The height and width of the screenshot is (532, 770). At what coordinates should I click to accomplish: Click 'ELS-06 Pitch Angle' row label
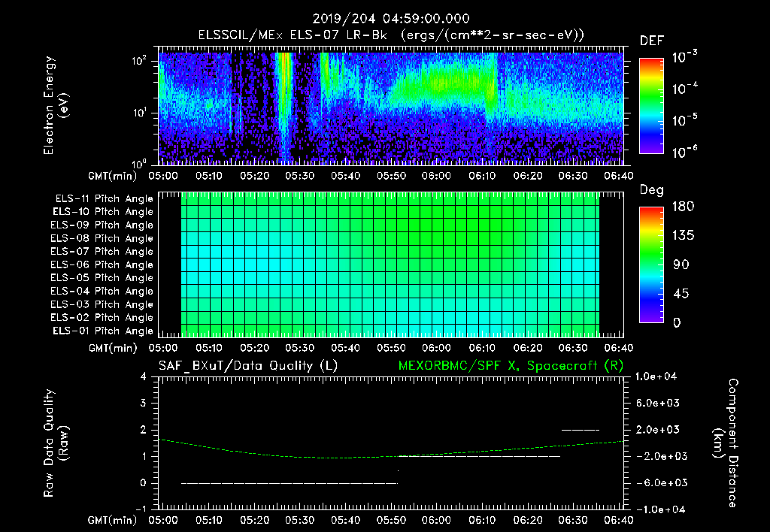(x=102, y=264)
